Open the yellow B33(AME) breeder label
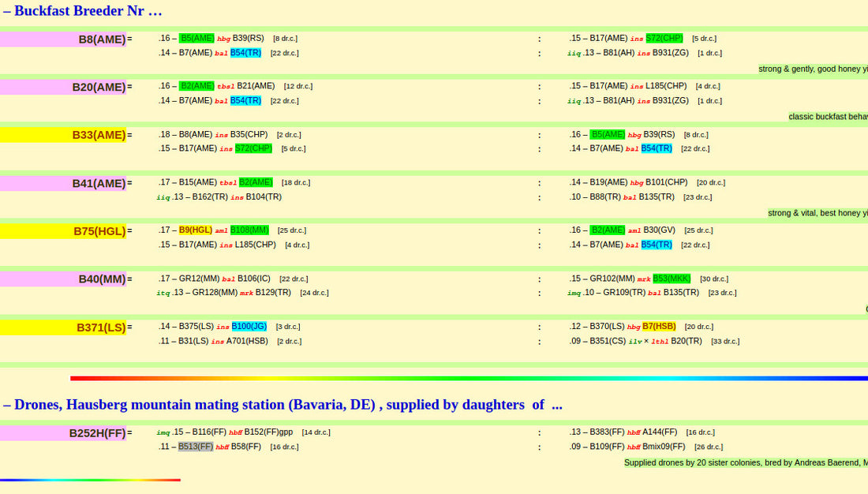 coord(99,135)
